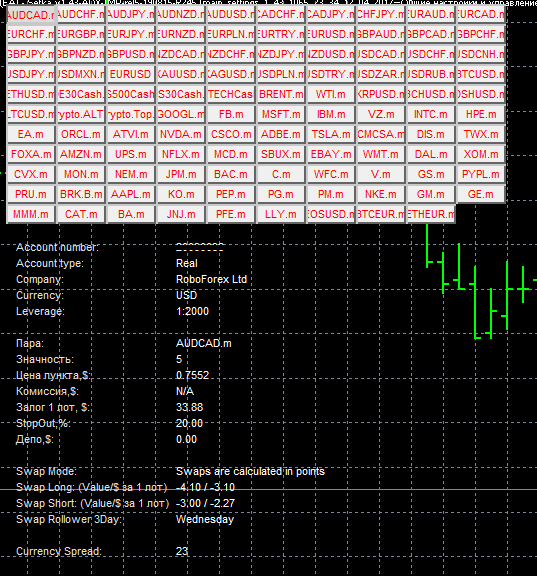Choose the USDMXN.m symbol button
Viewport: 537px width, 576px height.
[81, 75]
